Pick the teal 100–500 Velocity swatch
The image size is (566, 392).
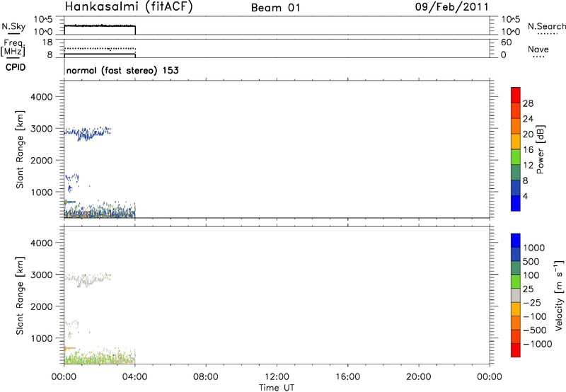[516, 268]
